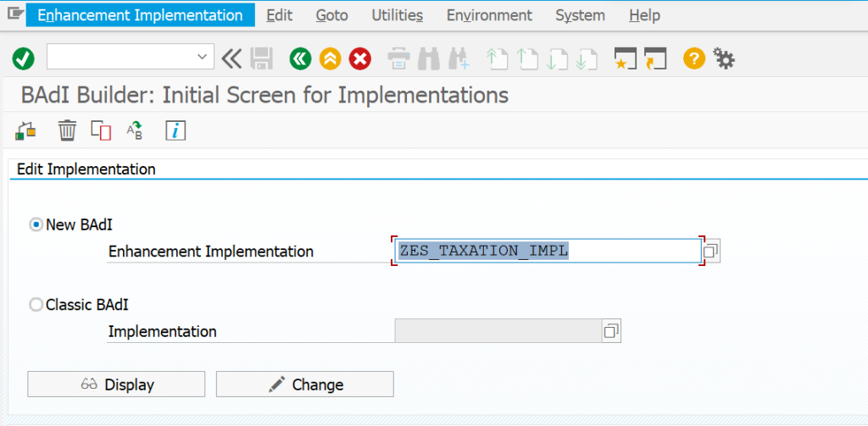
Task: Click the red Cancel icon
Action: click(x=360, y=58)
